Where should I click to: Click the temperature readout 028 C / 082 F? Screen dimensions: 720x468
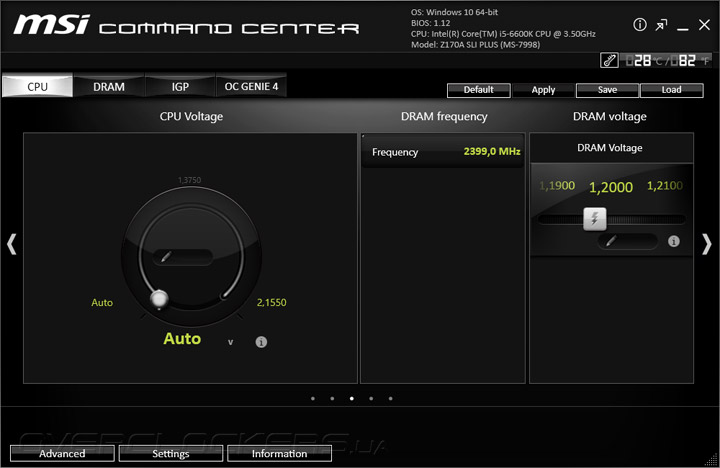667,60
